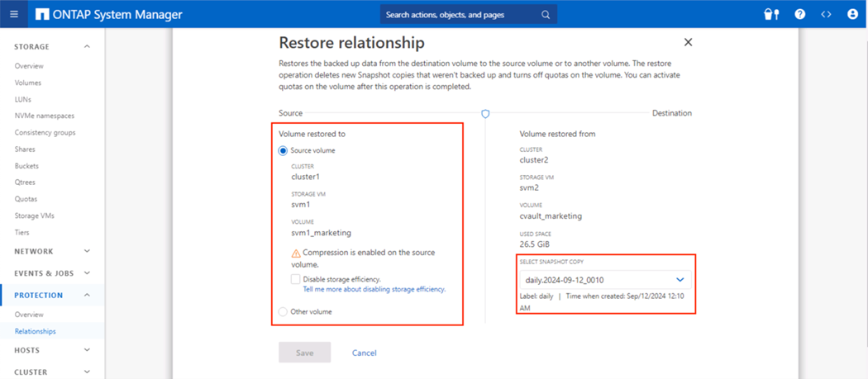Go to Relationships under Protection
The width and height of the screenshot is (868, 379).
(36, 331)
